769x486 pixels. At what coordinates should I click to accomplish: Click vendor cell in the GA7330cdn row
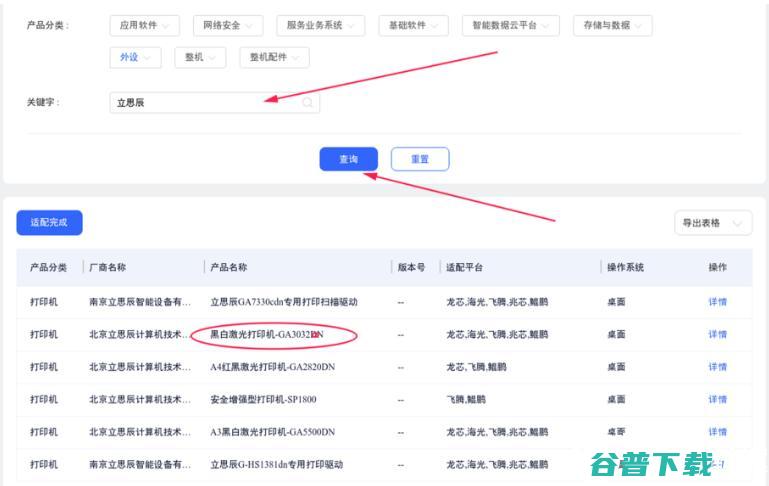[x=140, y=302]
